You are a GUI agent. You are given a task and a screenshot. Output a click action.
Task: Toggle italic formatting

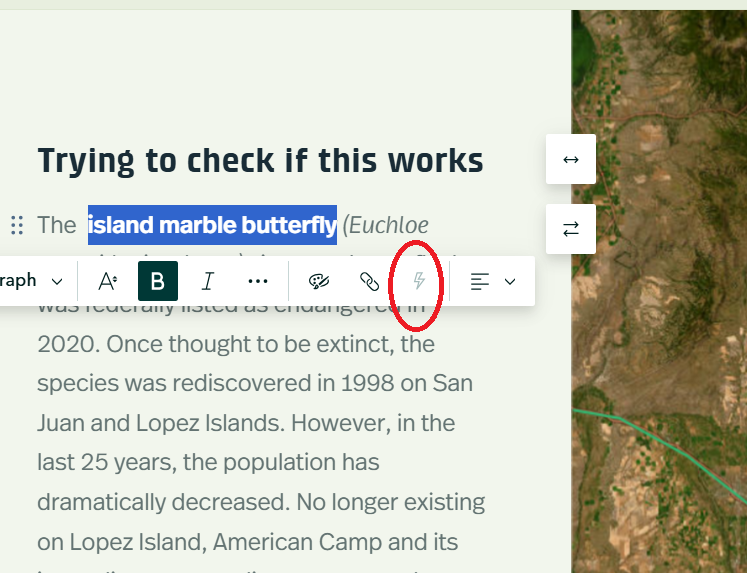point(208,281)
